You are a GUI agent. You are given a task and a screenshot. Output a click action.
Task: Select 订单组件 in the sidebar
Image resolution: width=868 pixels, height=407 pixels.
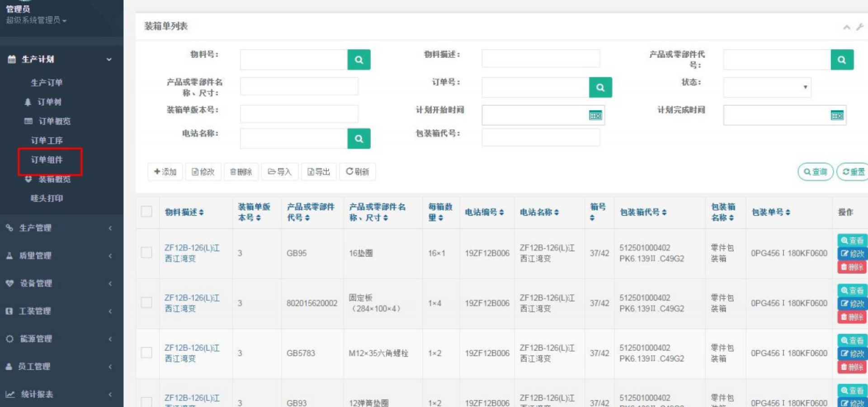[x=47, y=160]
